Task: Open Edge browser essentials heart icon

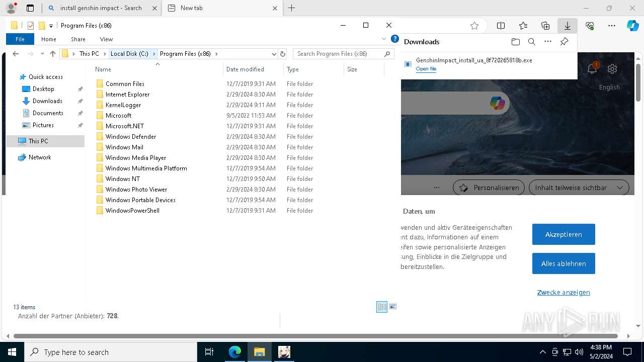Action: coord(590,26)
